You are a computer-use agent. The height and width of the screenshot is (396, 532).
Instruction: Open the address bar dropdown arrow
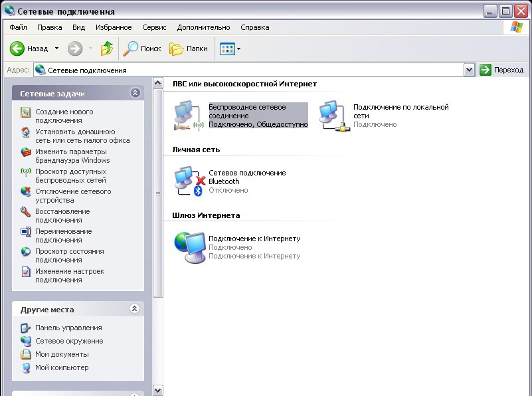[470, 70]
